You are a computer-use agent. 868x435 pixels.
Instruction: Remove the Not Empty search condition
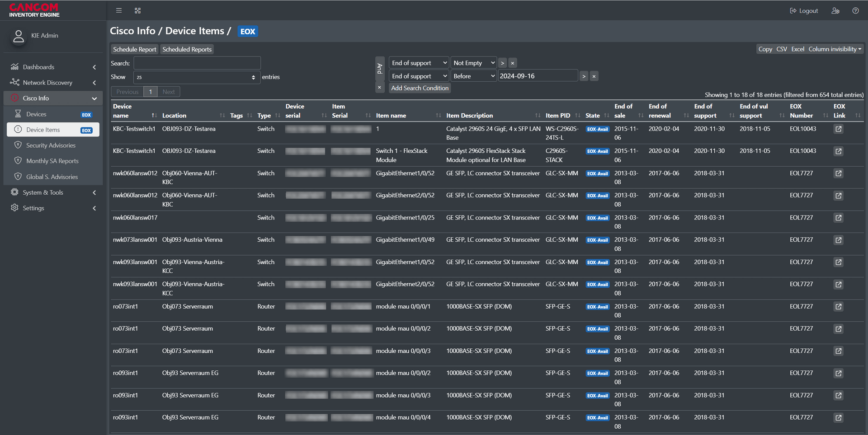pyautogui.click(x=512, y=63)
